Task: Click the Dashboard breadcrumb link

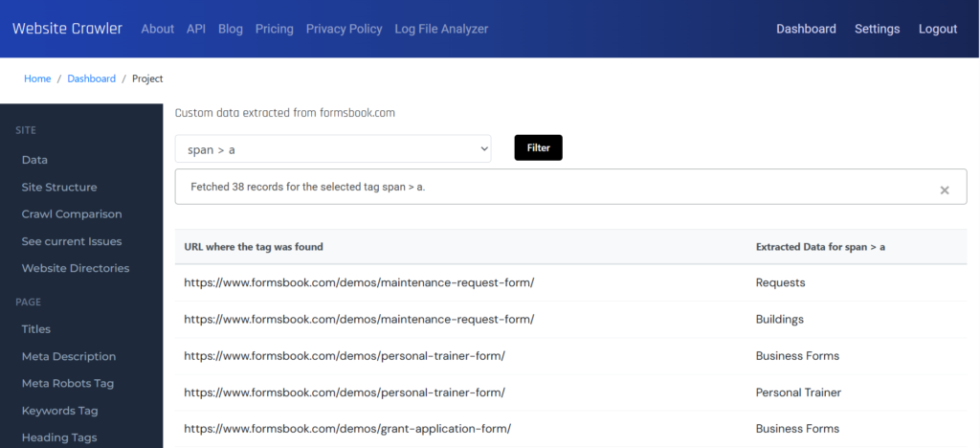Action: (91, 78)
